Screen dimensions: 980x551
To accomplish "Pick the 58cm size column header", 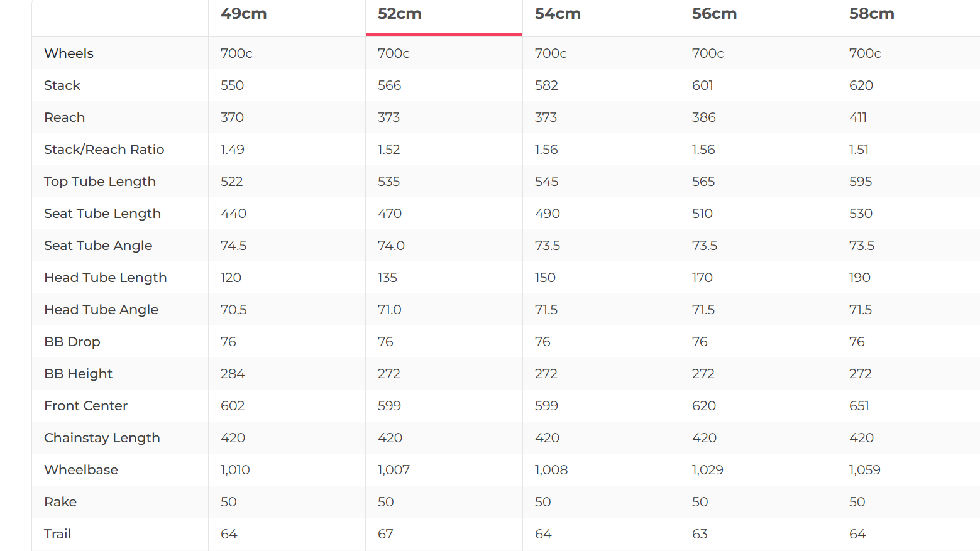I will (871, 14).
